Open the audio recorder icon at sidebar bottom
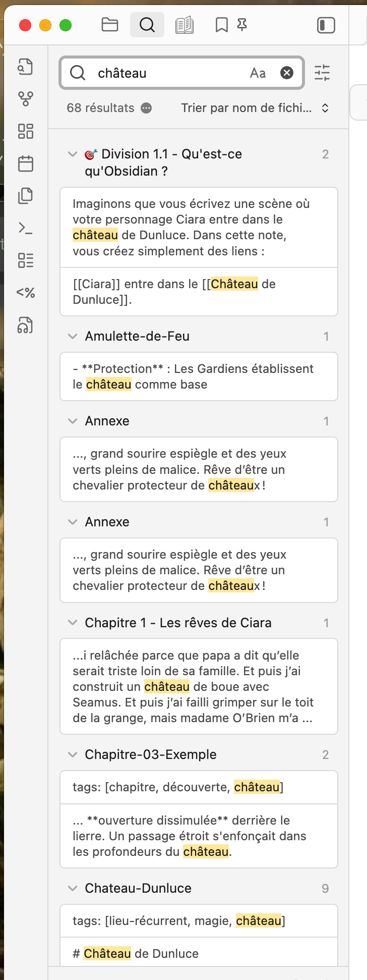This screenshot has width=367, height=980. [25, 325]
